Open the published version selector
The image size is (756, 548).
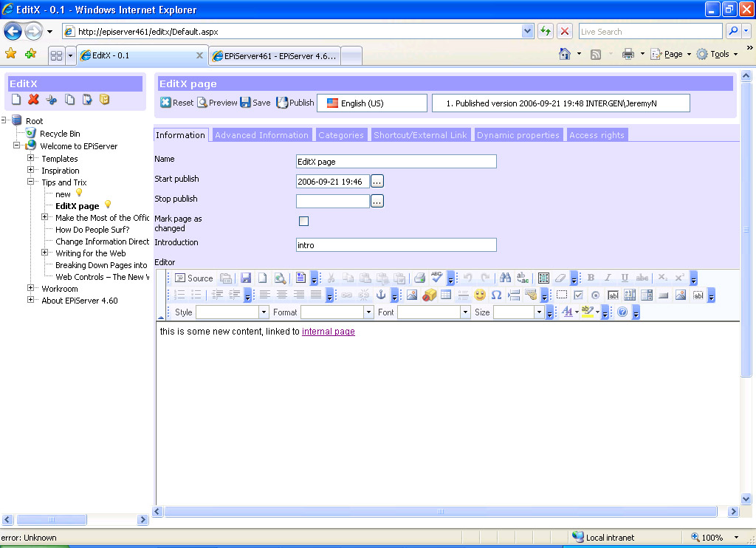(x=561, y=103)
